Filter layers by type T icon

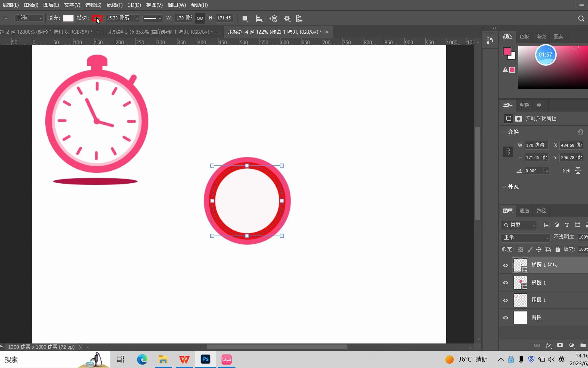pyautogui.click(x=567, y=225)
